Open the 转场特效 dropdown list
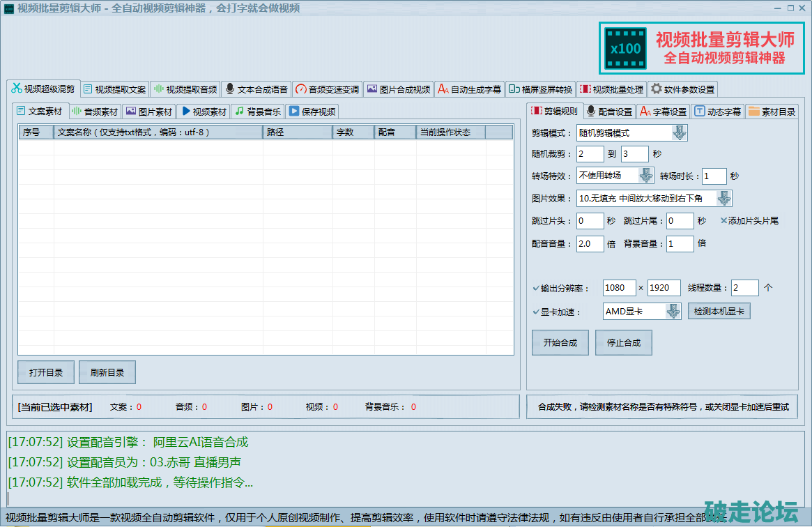Screen dimensions: 812x527 click(646, 176)
